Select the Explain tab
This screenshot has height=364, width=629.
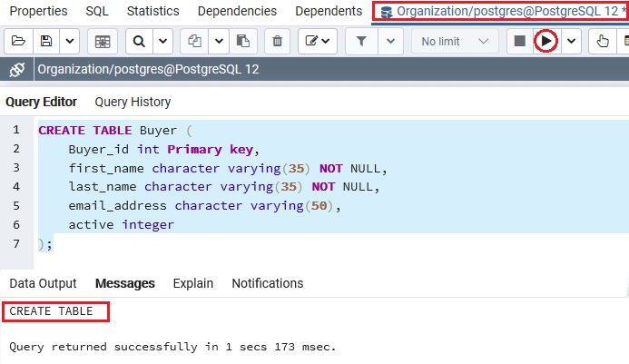[192, 283]
